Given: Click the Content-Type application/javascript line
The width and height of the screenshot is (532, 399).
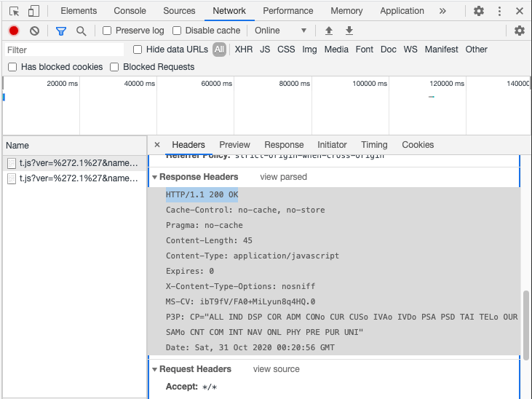Looking at the screenshot, I should (253, 256).
